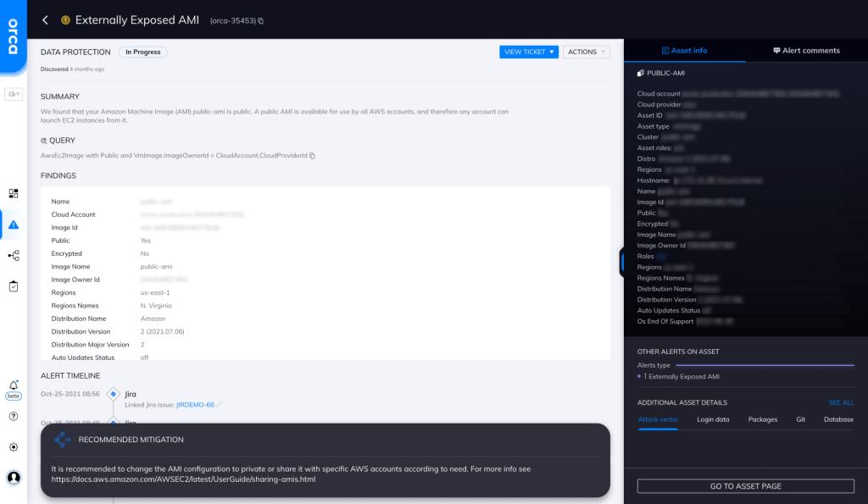Open the attack path graph icon in sidebar
The width and height of the screenshot is (868, 504).
pyautogui.click(x=14, y=255)
